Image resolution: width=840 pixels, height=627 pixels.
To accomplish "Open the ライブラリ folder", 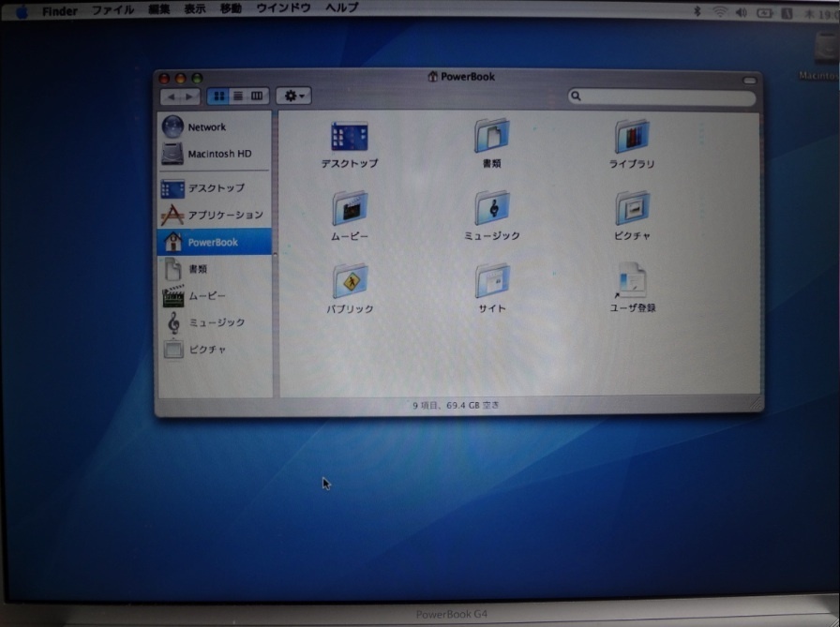I will [x=632, y=137].
